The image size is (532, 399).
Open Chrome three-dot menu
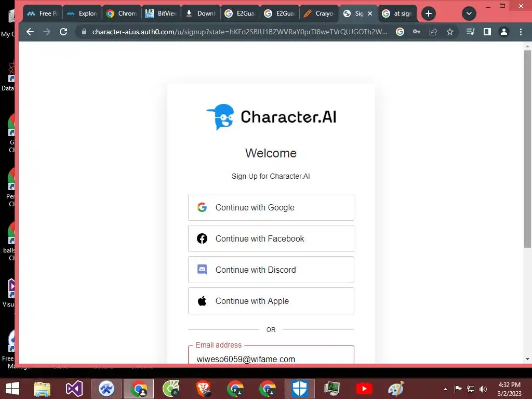(x=521, y=32)
